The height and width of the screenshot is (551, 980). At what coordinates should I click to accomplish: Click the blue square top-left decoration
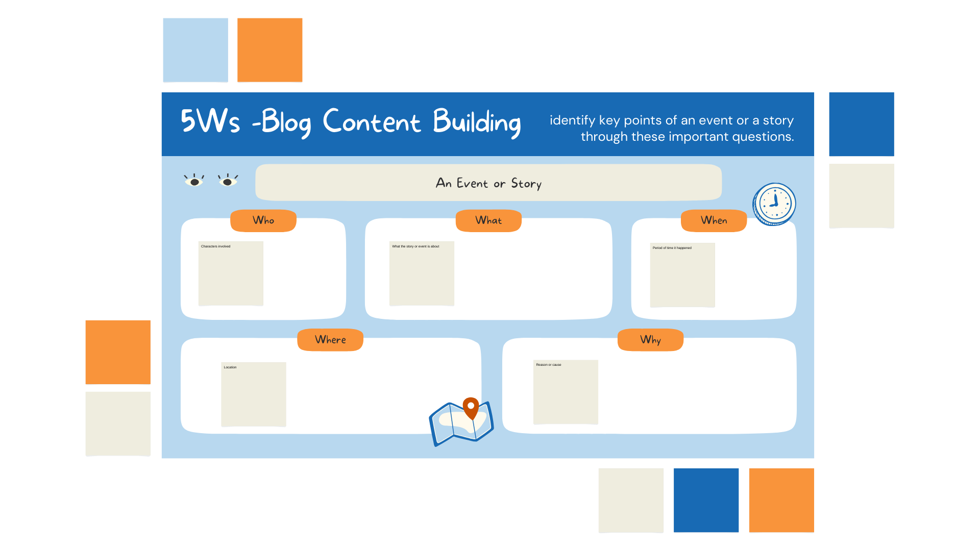coord(195,48)
